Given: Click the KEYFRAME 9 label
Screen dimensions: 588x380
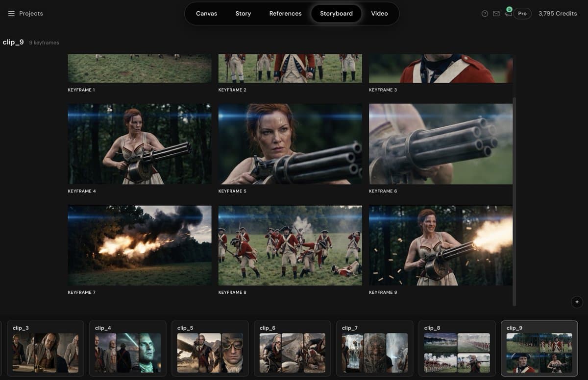Looking at the screenshot, I should tap(383, 293).
